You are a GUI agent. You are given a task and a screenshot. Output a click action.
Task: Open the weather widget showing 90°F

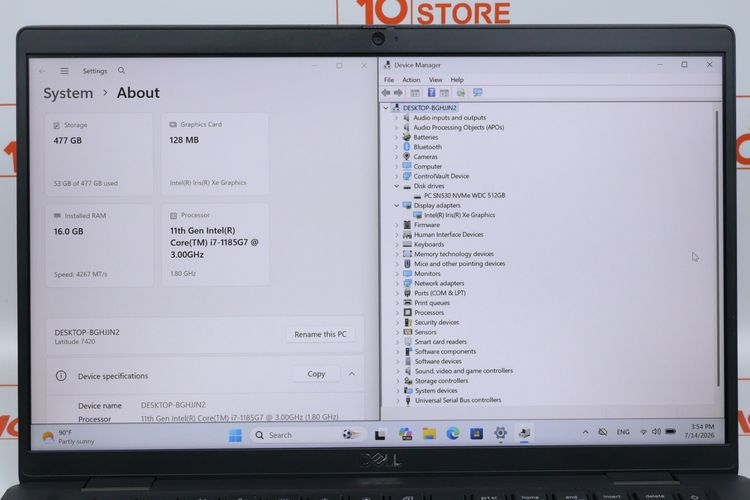[68, 437]
